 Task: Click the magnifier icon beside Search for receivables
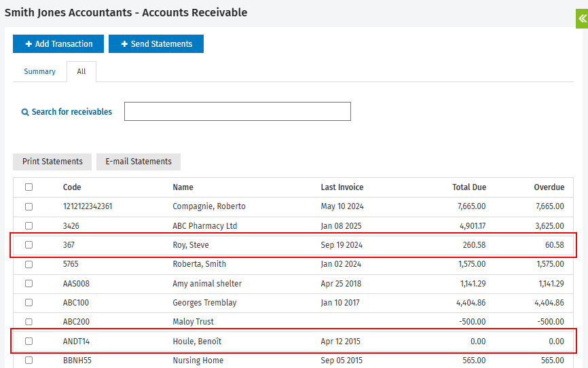(25, 112)
